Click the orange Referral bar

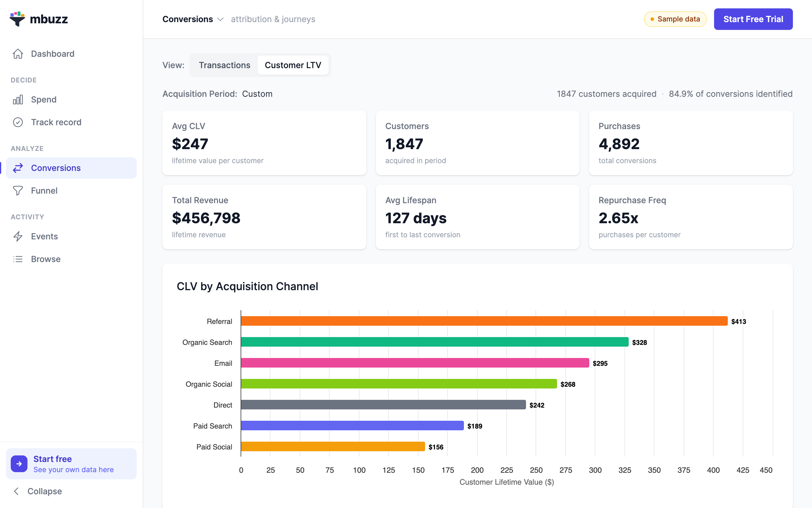[484, 321]
